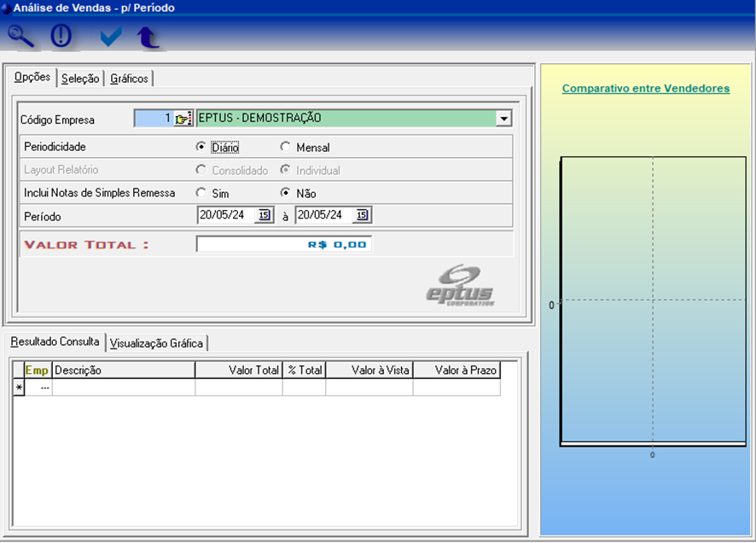Click the Comparativo entre Vendedores link
Viewport: 756px width, 543px height.
tap(645, 88)
